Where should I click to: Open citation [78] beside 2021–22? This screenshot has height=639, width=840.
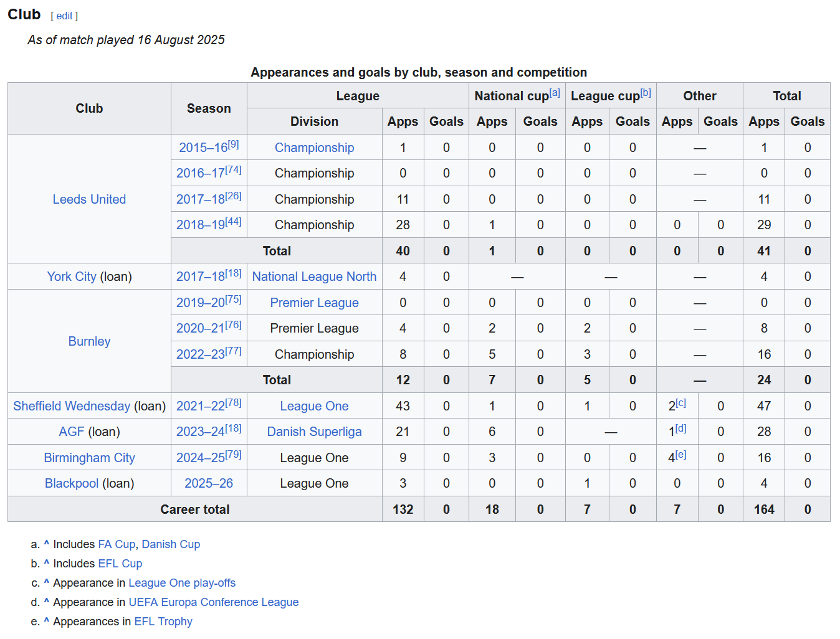tap(233, 403)
